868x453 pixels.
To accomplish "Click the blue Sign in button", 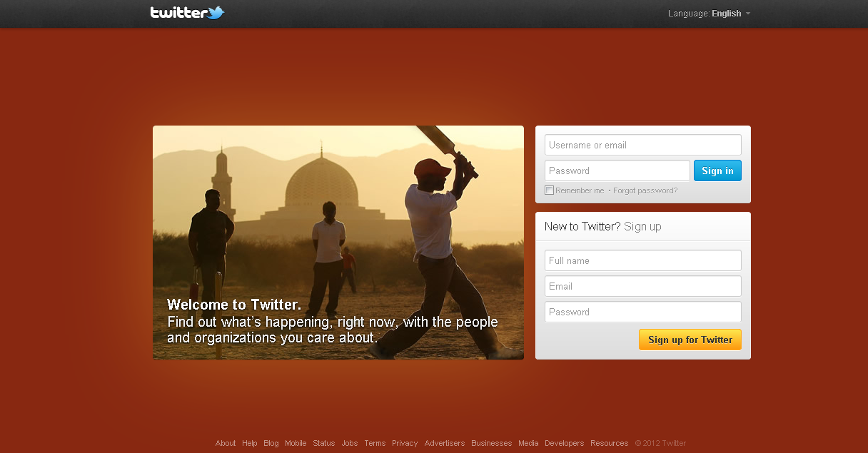I will [x=717, y=170].
